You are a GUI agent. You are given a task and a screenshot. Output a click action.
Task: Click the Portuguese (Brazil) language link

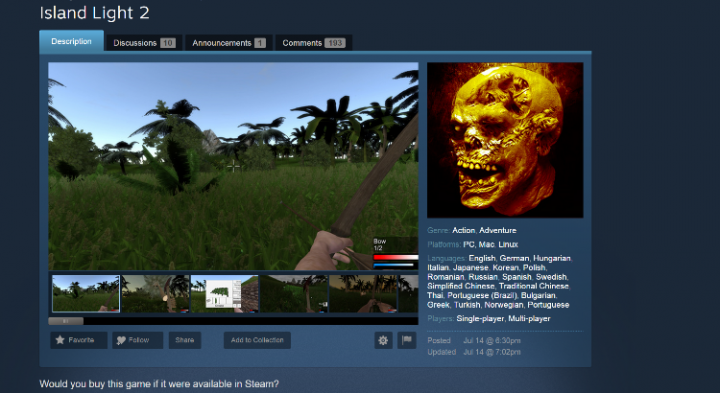click(x=482, y=295)
